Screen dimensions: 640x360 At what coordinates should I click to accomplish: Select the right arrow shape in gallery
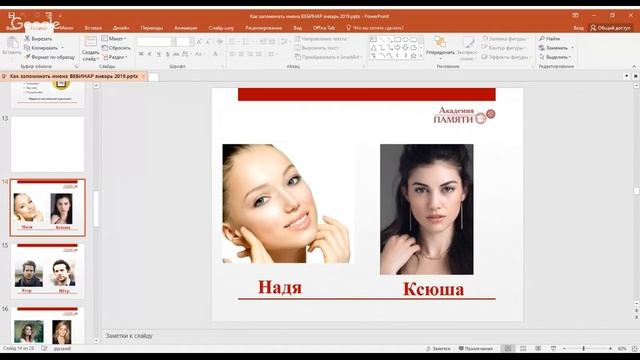pos(397,47)
